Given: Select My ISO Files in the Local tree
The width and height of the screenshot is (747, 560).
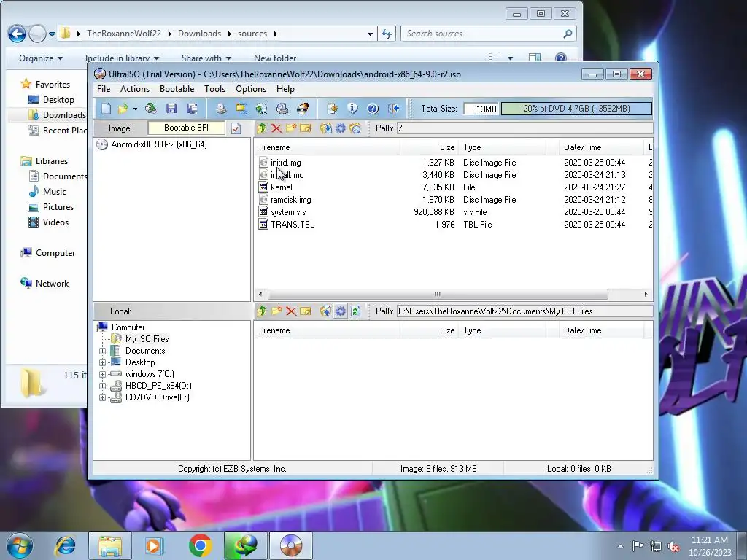Looking at the screenshot, I should [147, 339].
